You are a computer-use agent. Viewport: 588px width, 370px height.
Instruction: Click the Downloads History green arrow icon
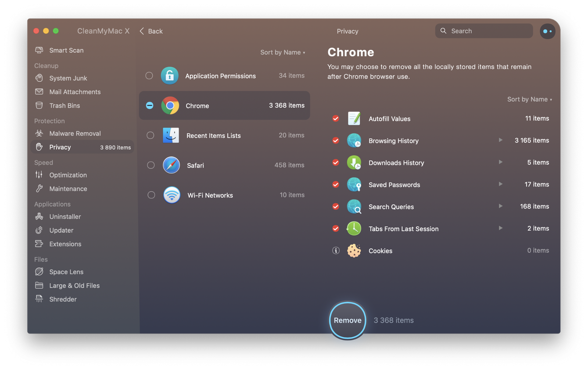(354, 162)
